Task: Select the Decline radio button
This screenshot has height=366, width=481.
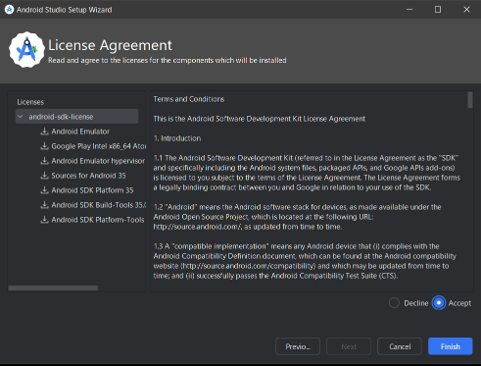Action: [x=394, y=303]
